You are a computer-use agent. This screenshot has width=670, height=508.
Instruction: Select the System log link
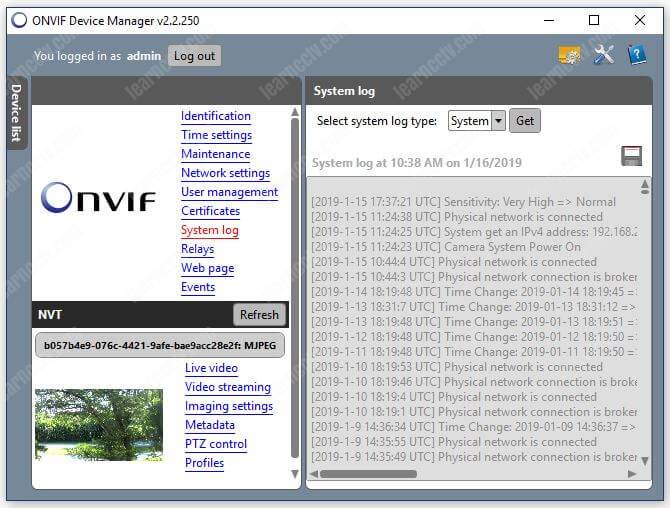point(210,230)
